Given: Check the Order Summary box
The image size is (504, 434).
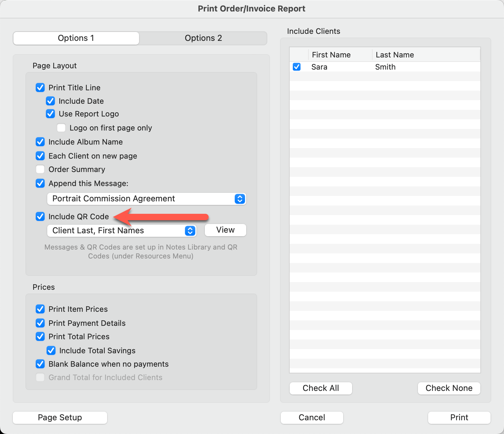Looking at the screenshot, I should (x=40, y=169).
